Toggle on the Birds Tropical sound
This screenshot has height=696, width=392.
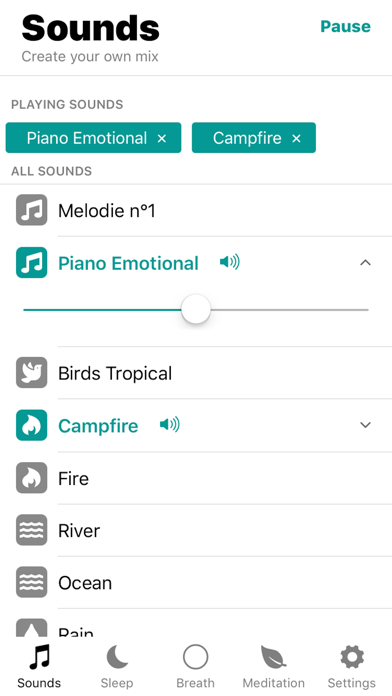(196, 373)
